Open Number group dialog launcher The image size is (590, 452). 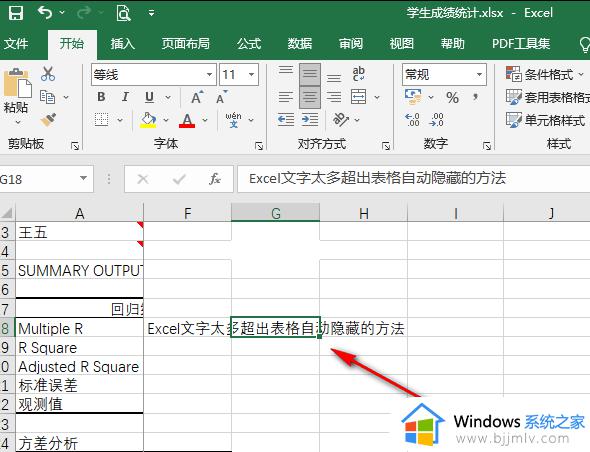pyautogui.click(x=487, y=146)
